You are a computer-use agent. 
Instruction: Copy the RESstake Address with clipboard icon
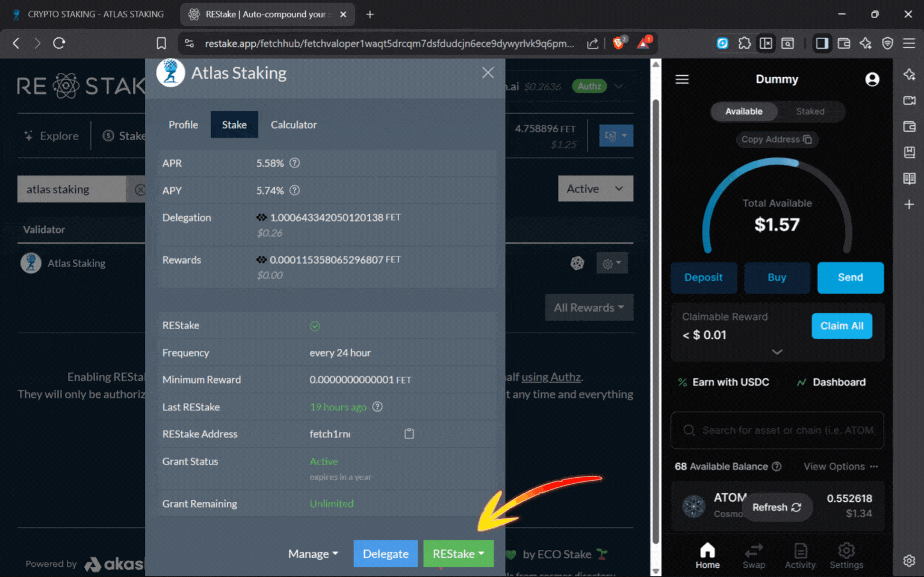[x=409, y=434]
